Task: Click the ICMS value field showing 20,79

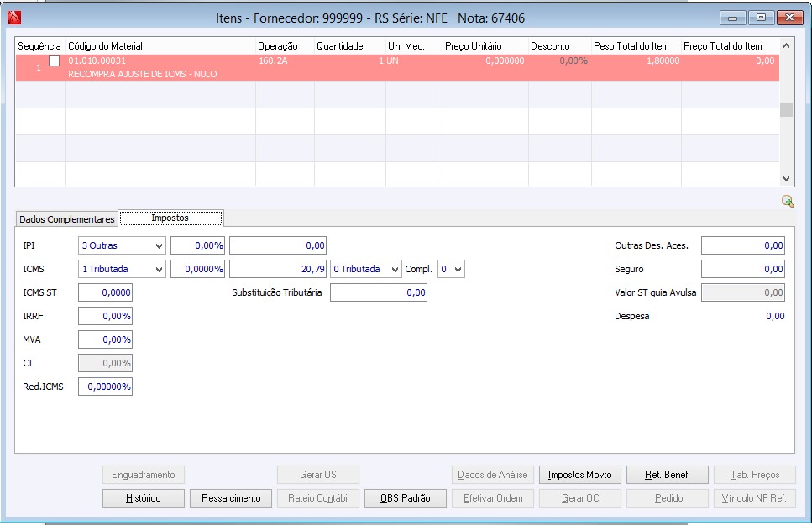Action: pos(278,269)
